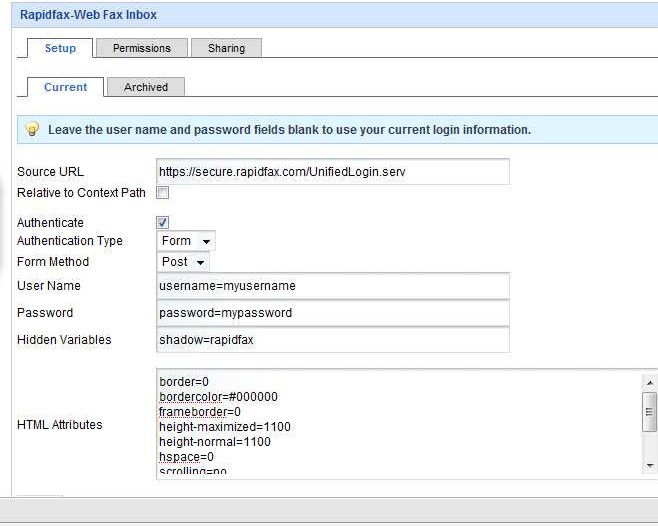This screenshot has width=658, height=526.
Task: Click the Rapidfax-Web Fax Inbox title
Action: tap(88, 15)
